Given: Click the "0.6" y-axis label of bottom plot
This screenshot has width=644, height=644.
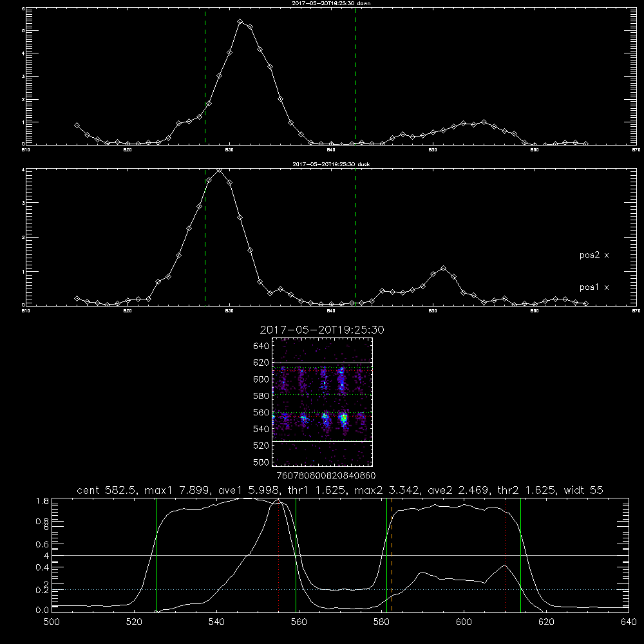Looking at the screenshot, I should 43,544.
